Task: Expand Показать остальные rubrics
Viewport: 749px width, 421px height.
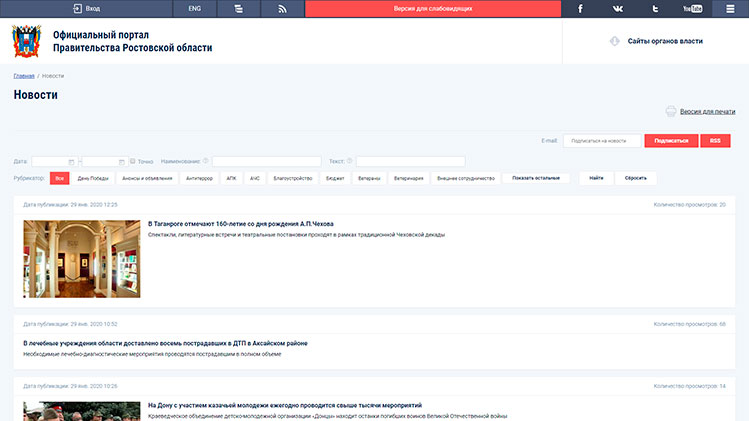Action: [535, 178]
